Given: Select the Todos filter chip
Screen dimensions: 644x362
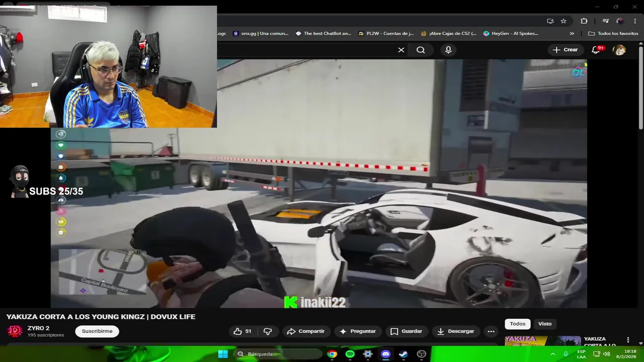Looking at the screenshot, I should tap(517, 324).
